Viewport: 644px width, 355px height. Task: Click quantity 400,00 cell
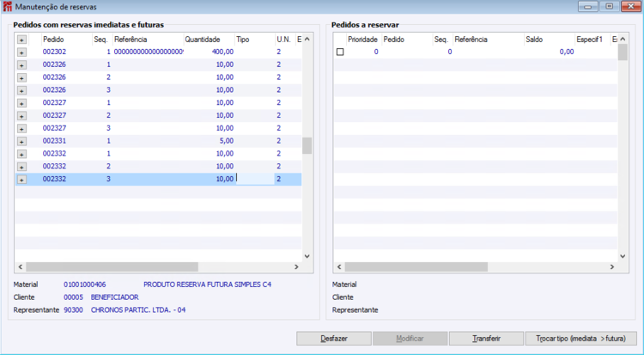(x=222, y=52)
